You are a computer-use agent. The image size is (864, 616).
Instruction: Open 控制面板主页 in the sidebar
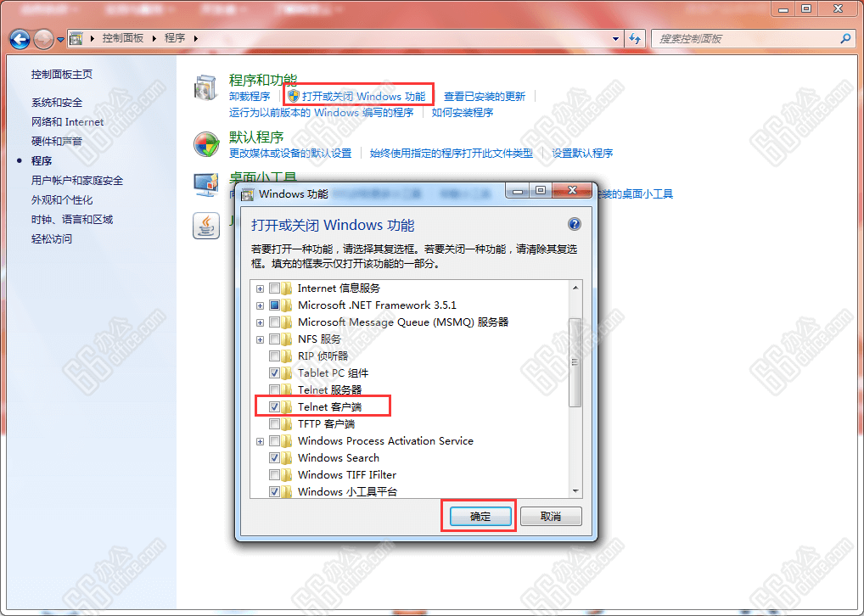pos(62,75)
